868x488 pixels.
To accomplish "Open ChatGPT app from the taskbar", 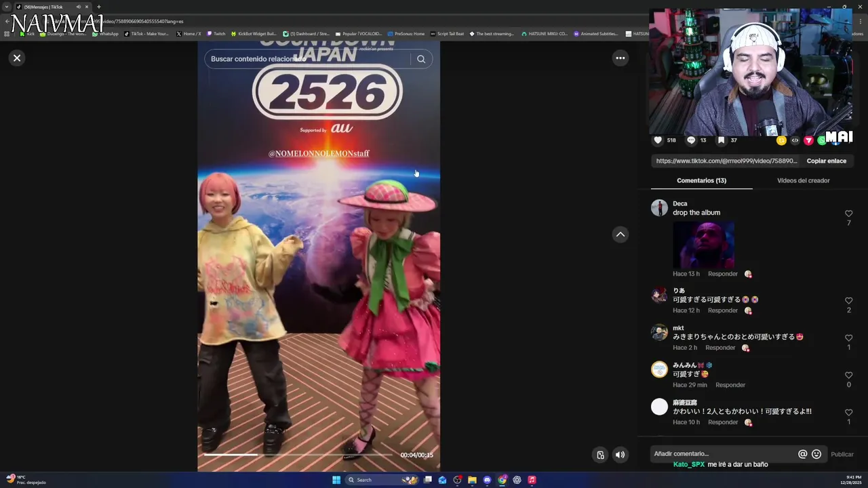I will (517, 480).
